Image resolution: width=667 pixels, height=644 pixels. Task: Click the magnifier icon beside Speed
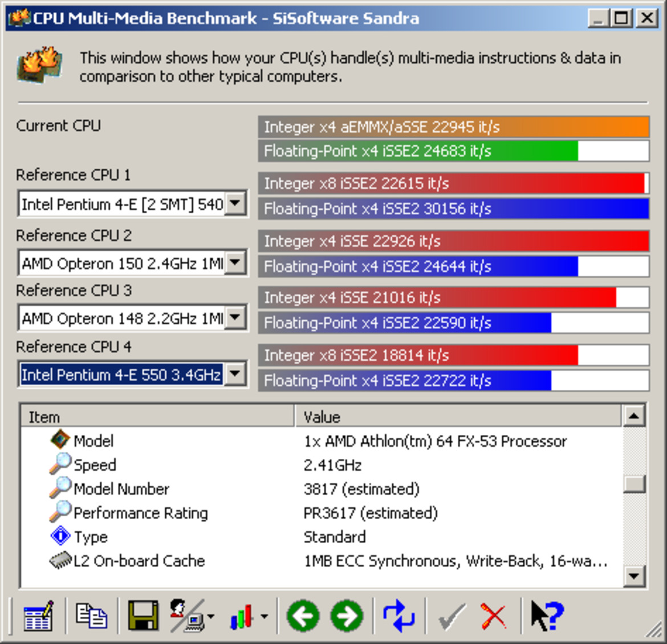click(60, 464)
